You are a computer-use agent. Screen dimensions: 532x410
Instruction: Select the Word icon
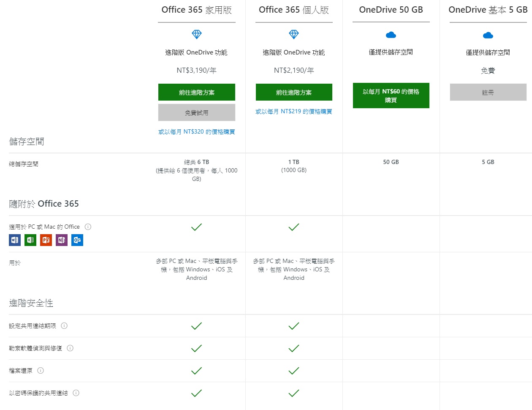(14, 240)
